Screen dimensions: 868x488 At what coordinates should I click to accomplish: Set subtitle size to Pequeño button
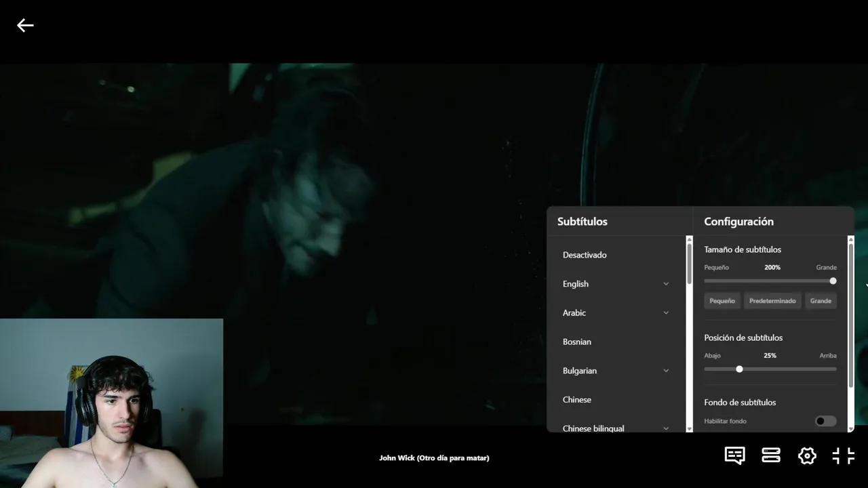722,301
